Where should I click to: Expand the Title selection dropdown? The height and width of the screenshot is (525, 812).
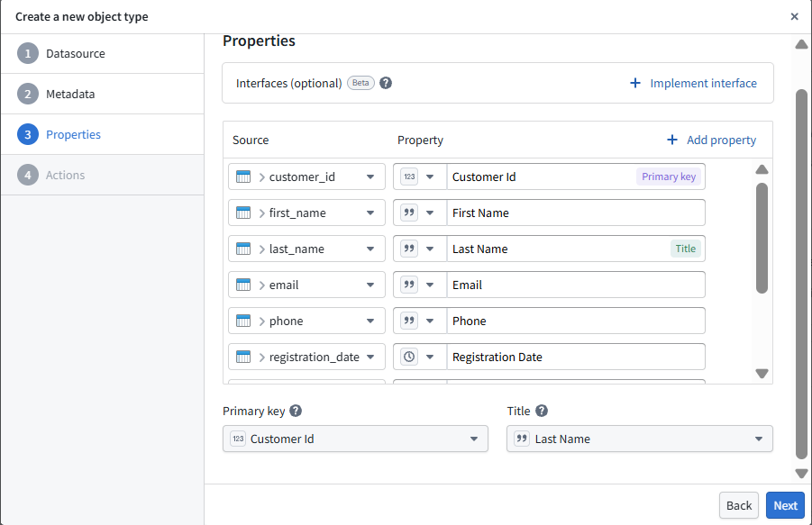[758, 439]
